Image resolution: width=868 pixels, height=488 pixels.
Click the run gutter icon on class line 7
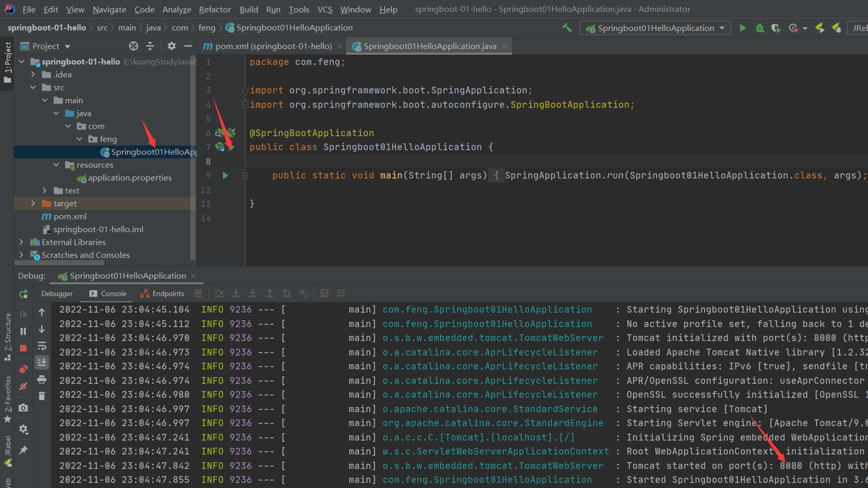pyautogui.click(x=231, y=147)
